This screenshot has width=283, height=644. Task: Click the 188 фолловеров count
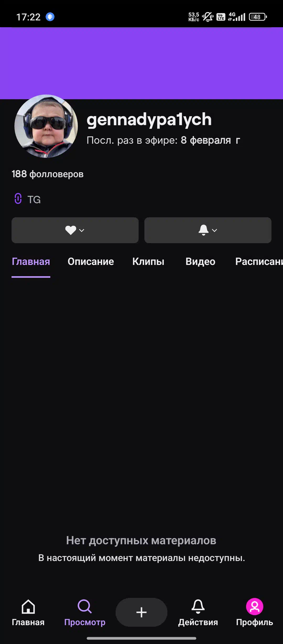47,174
